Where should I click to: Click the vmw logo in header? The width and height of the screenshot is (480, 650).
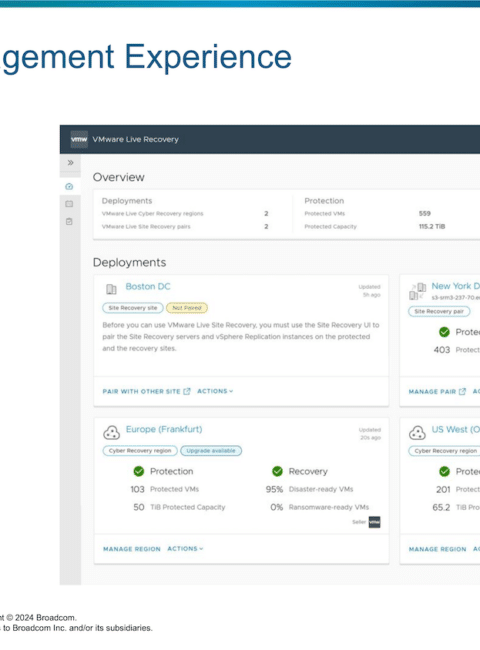tap(79, 139)
